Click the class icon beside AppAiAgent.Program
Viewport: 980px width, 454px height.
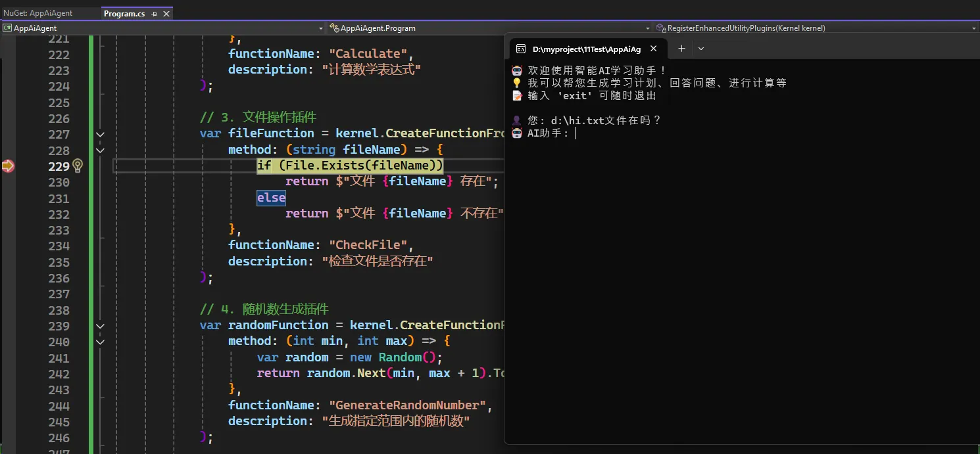335,28
